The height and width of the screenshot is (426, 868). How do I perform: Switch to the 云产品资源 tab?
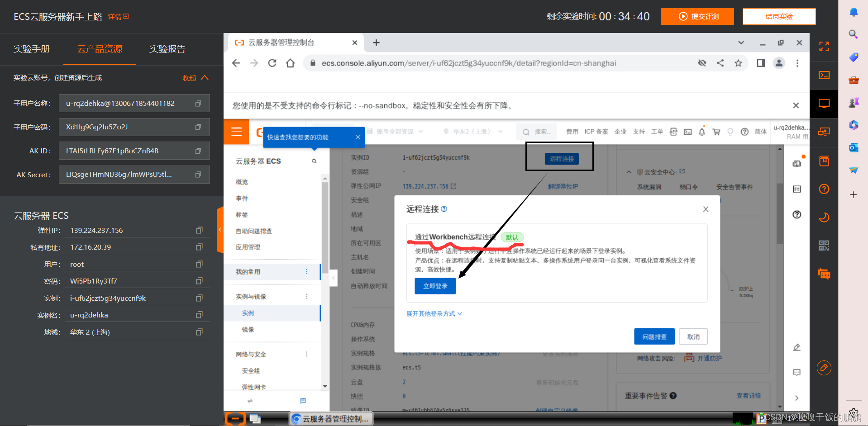pos(100,49)
